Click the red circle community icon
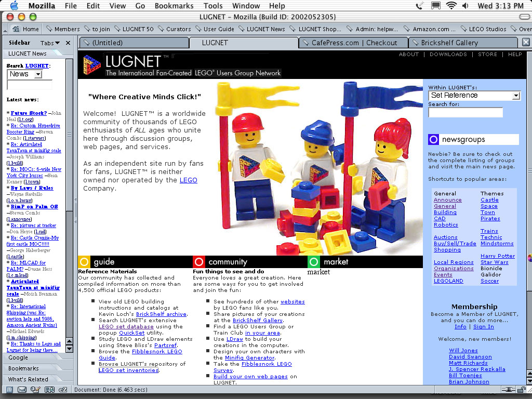Screen dimensions: 532x399 pyautogui.click(x=199, y=262)
